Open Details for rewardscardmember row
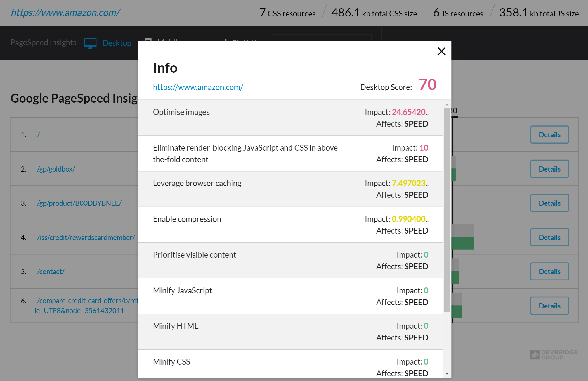Viewport: 588px width, 381px height. [549, 237]
